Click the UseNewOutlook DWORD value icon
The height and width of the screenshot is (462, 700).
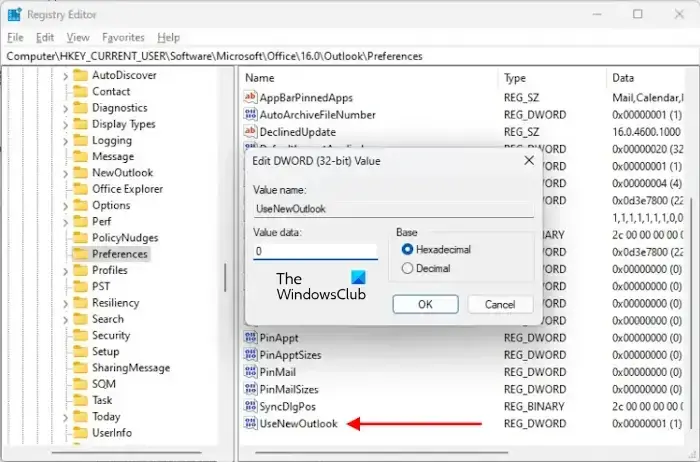coord(250,424)
